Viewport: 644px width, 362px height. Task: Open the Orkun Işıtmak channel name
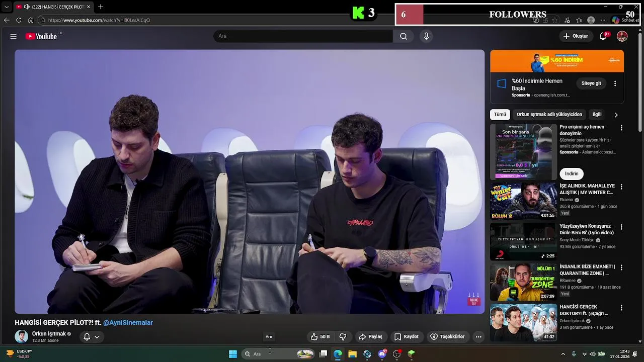pyautogui.click(x=49, y=334)
